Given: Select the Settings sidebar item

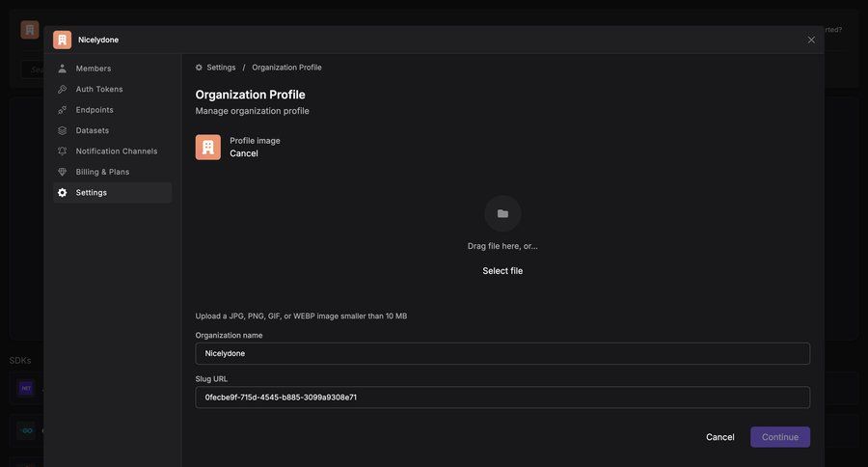Looking at the screenshot, I should tap(113, 193).
